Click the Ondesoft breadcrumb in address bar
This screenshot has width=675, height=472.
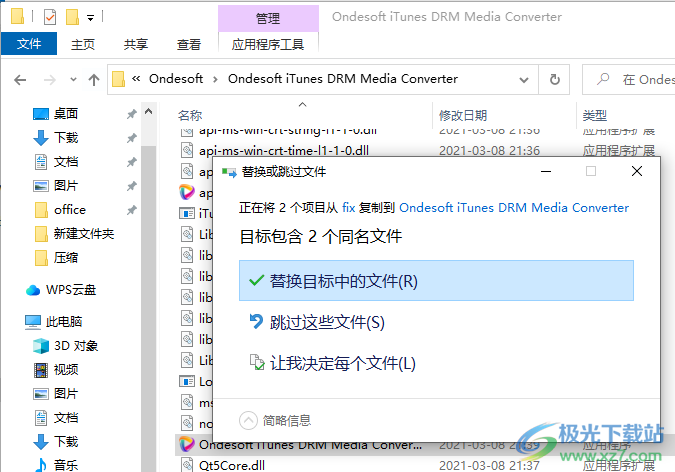point(176,79)
